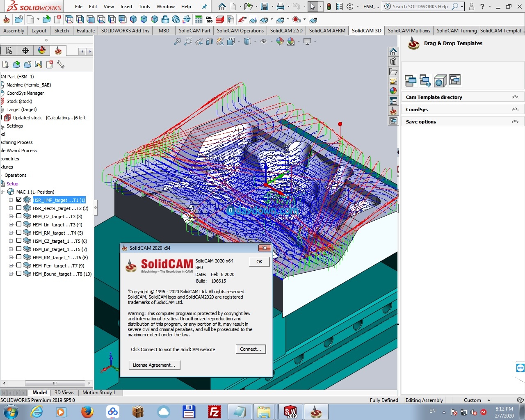Click the close document icon with red X
Screen dimensions: 525x420
point(57,19)
